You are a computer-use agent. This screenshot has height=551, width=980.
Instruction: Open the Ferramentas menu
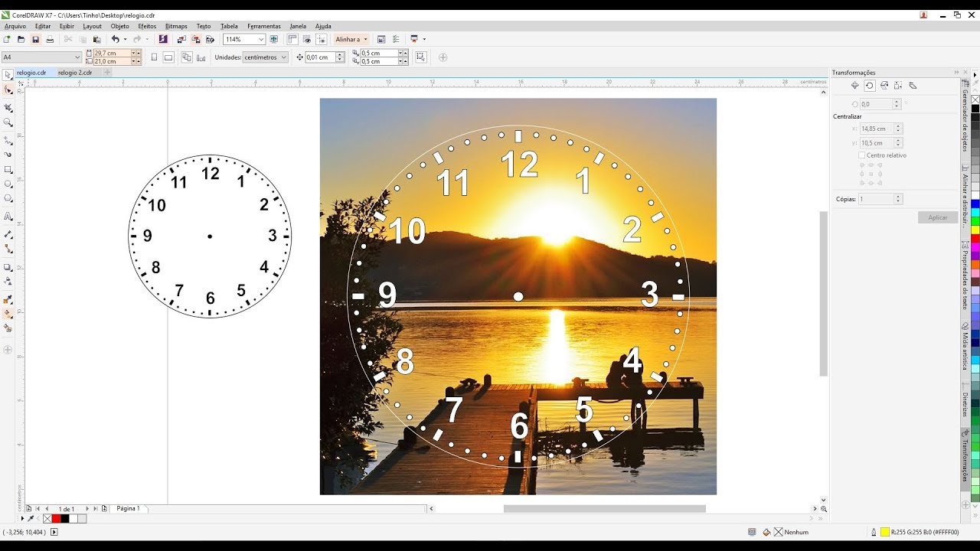[x=264, y=26]
